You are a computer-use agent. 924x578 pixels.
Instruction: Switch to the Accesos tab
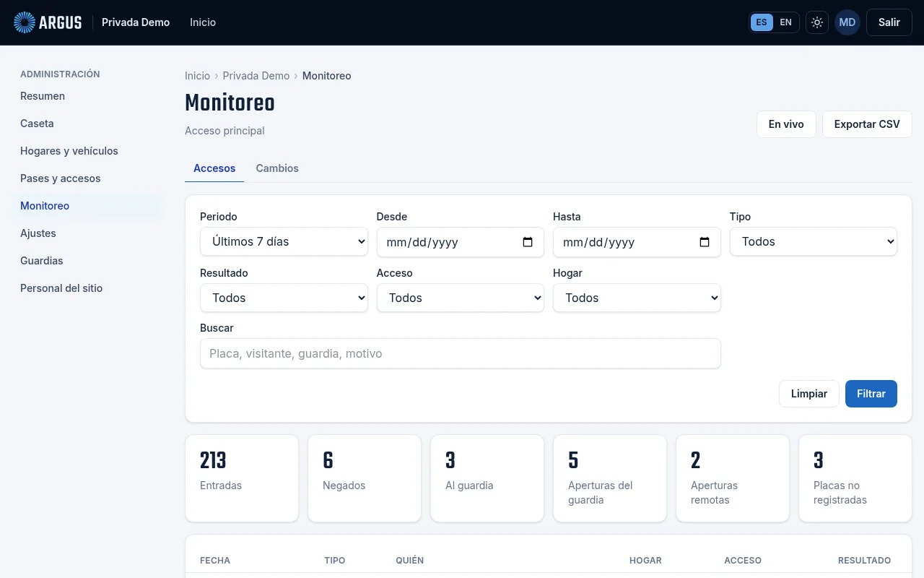click(214, 168)
